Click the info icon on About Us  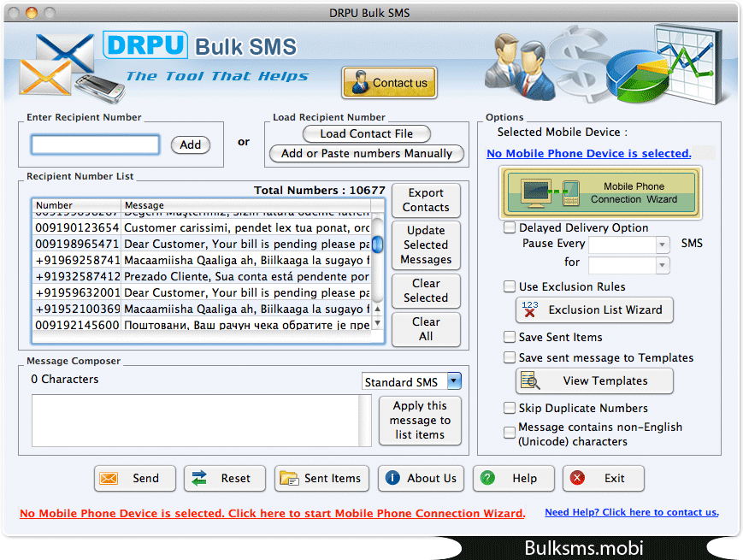392,478
